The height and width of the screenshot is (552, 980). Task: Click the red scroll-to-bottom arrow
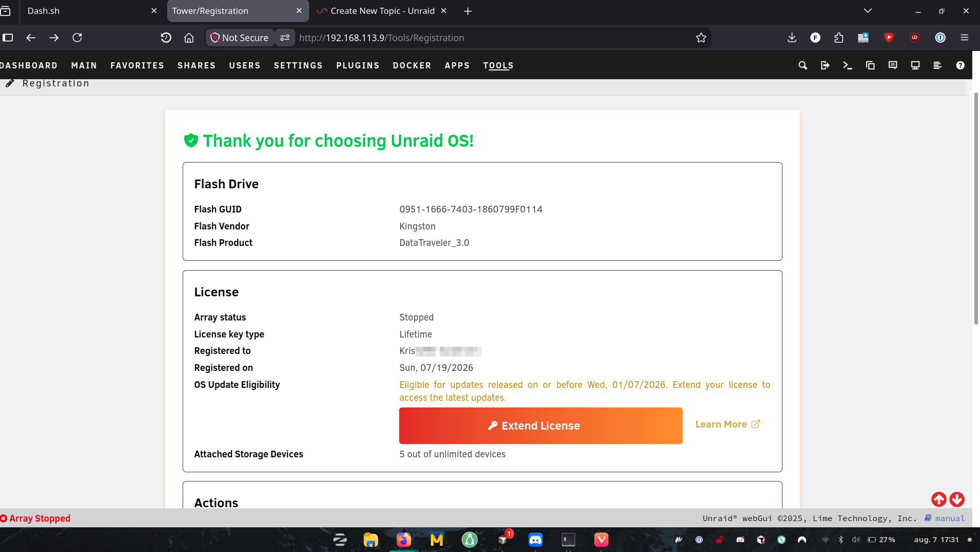click(957, 499)
